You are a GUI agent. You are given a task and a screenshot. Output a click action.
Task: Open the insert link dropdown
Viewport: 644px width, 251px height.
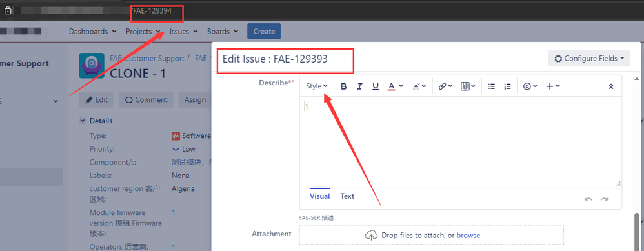[445, 86]
